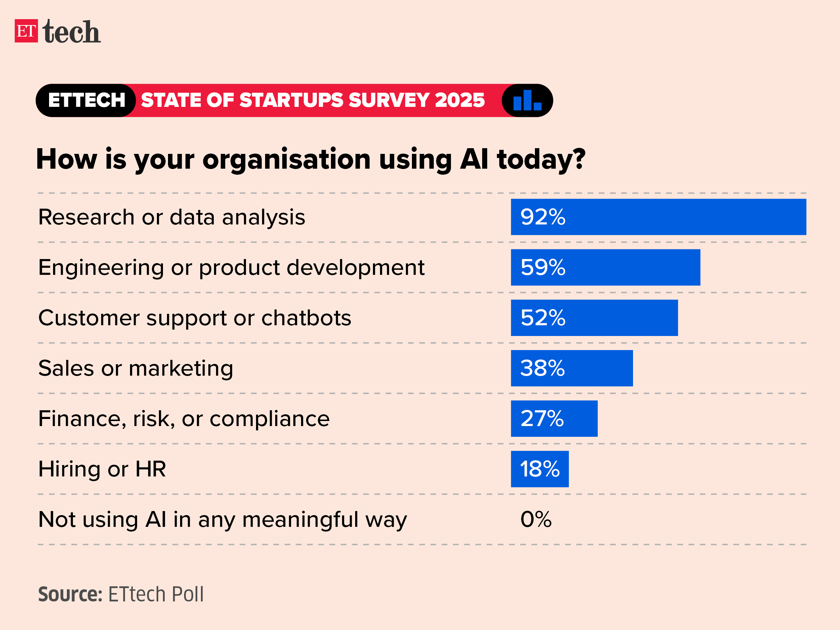Click the 59% bar for Engineering
The width and height of the screenshot is (840, 630).
point(605,267)
